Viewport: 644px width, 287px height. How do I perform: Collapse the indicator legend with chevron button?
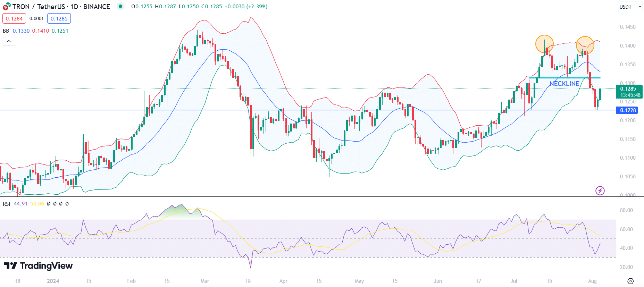(9, 41)
